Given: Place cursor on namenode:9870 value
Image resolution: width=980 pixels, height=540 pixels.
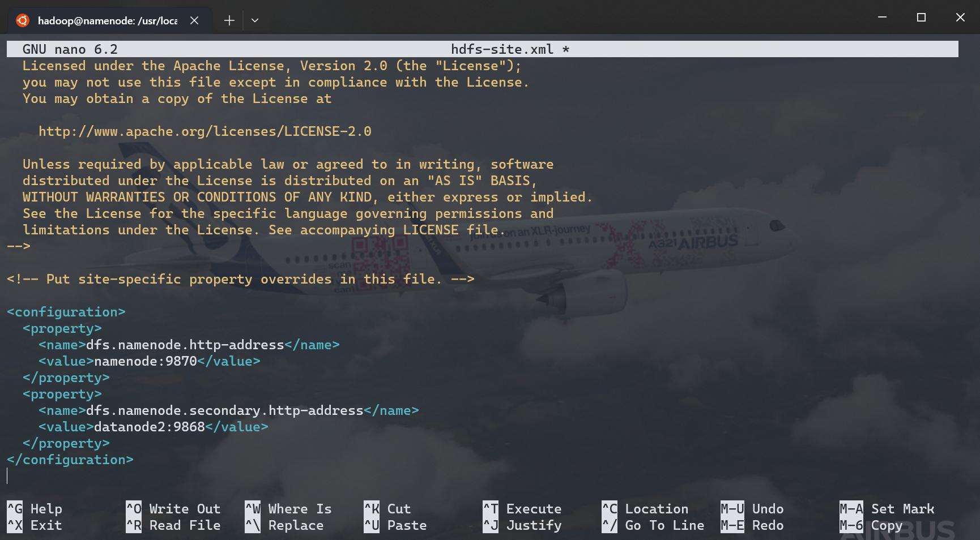Looking at the screenshot, I should click(x=146, y=361).
